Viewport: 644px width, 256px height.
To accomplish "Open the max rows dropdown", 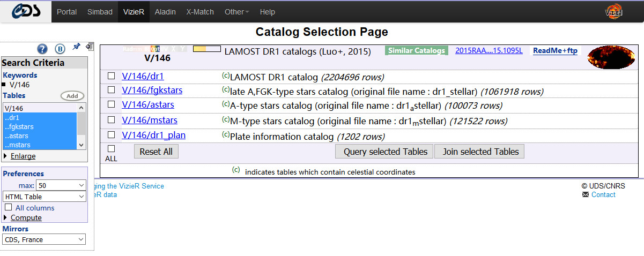I will point(61,185).
